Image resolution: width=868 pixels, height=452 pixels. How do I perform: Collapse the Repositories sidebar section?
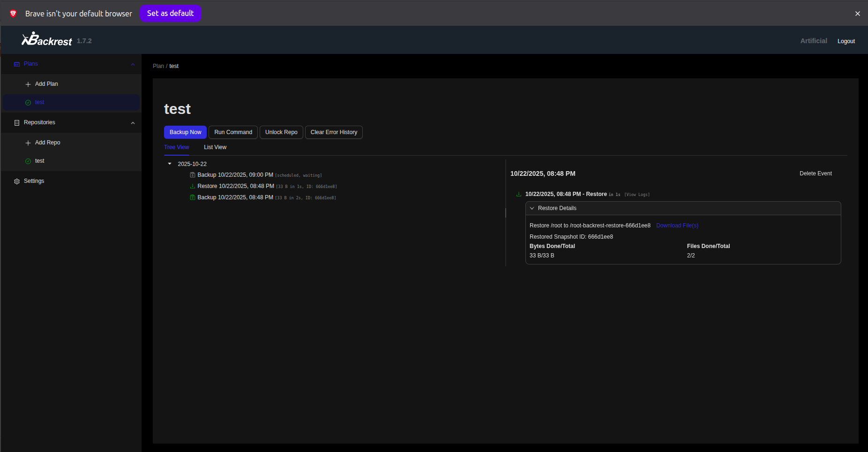133,123
